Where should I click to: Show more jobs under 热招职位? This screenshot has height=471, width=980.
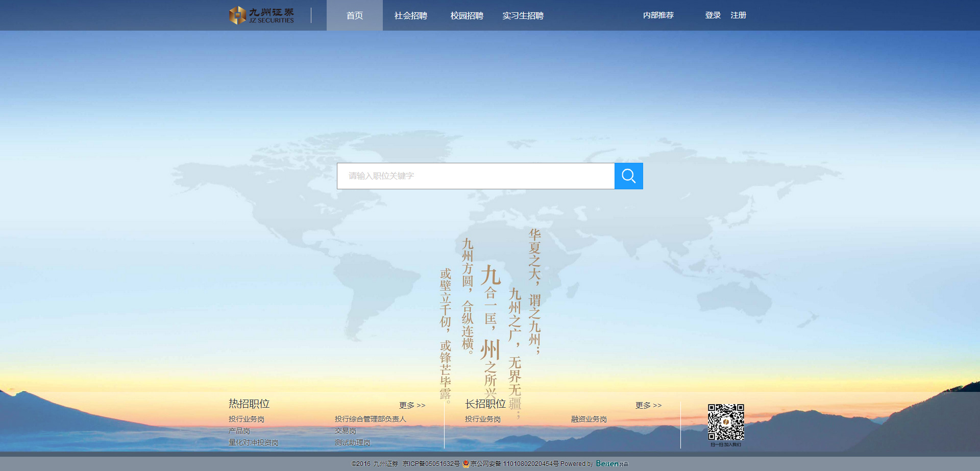[x=412, y=405]
